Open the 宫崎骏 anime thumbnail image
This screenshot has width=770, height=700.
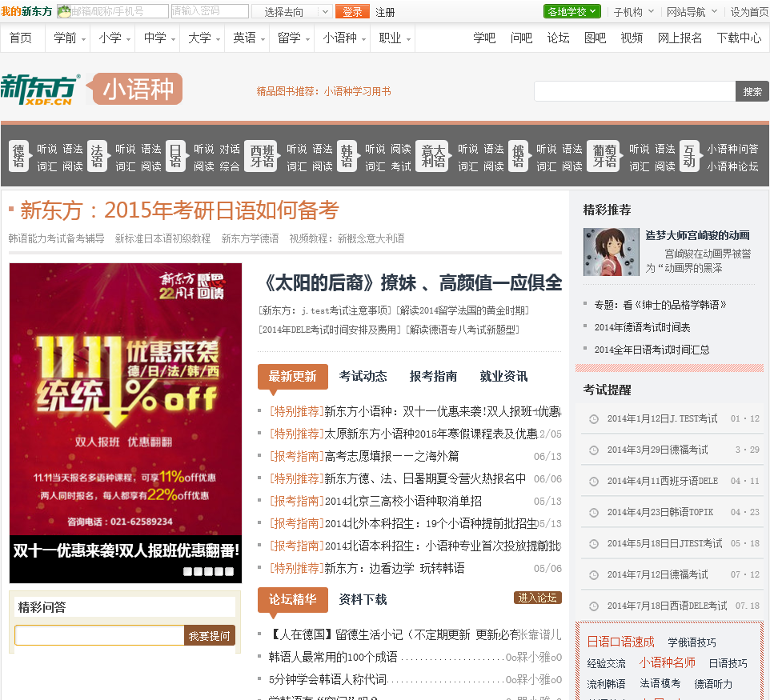pos(611,252)
